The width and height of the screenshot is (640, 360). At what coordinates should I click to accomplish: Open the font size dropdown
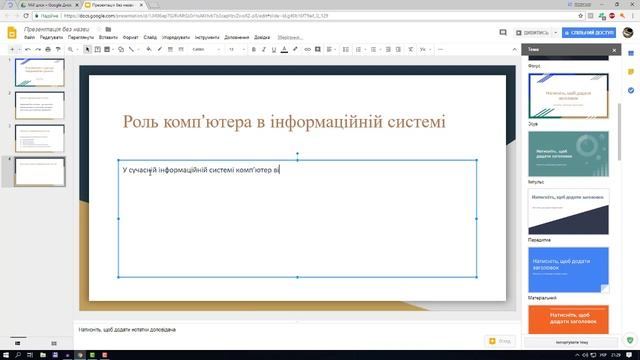(236, 49)
